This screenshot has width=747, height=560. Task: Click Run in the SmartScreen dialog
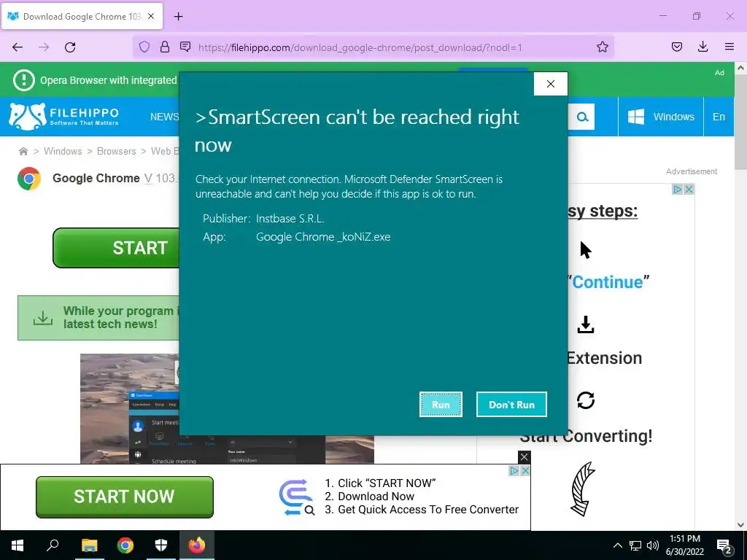click(x=440, y=404)
